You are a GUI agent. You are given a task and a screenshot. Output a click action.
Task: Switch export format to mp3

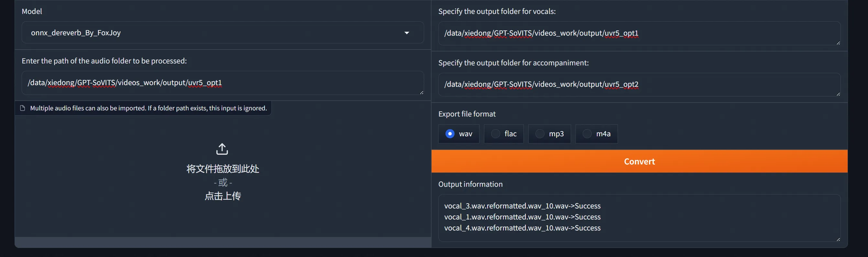[540, 134]
